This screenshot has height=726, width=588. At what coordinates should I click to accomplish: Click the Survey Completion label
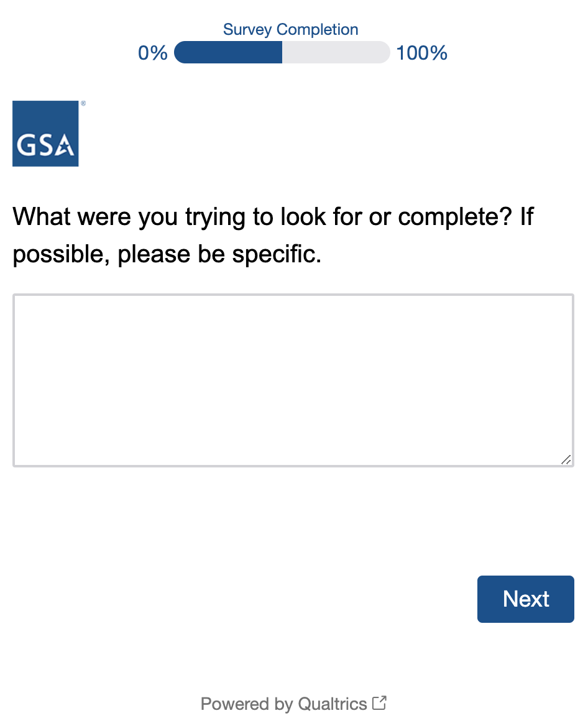(x=290, y=29)
